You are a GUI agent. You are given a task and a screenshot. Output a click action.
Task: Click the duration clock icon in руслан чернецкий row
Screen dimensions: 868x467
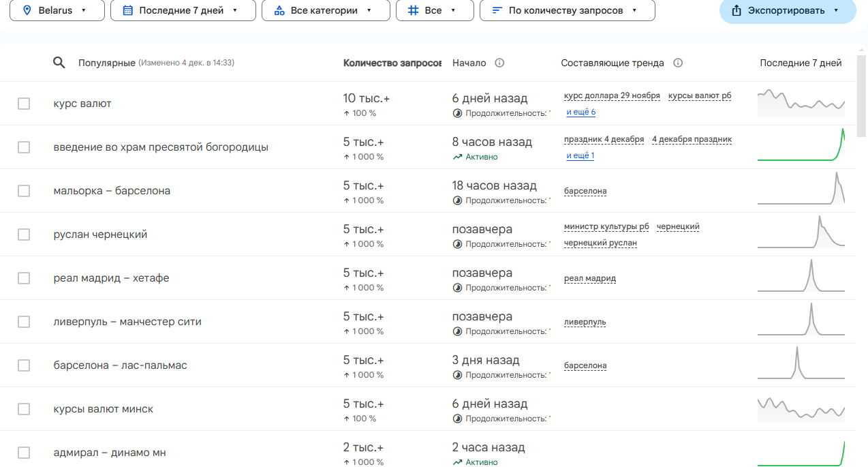click(457, 244)
